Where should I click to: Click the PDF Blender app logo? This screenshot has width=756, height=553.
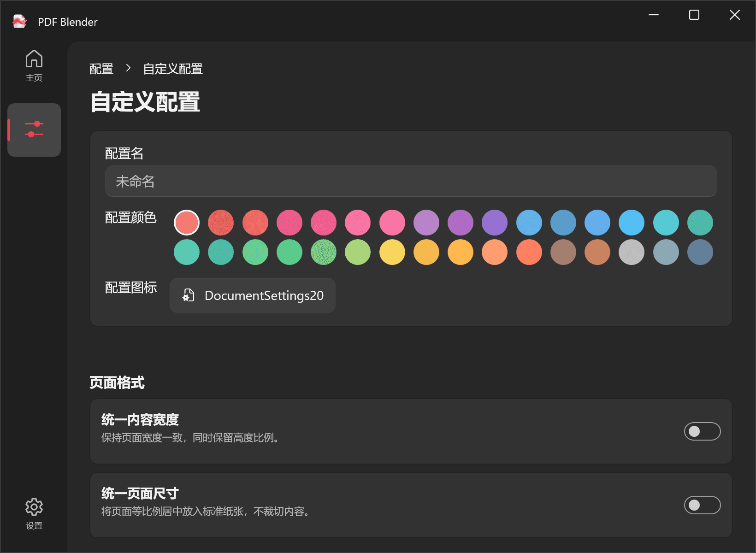coord(19,22)
